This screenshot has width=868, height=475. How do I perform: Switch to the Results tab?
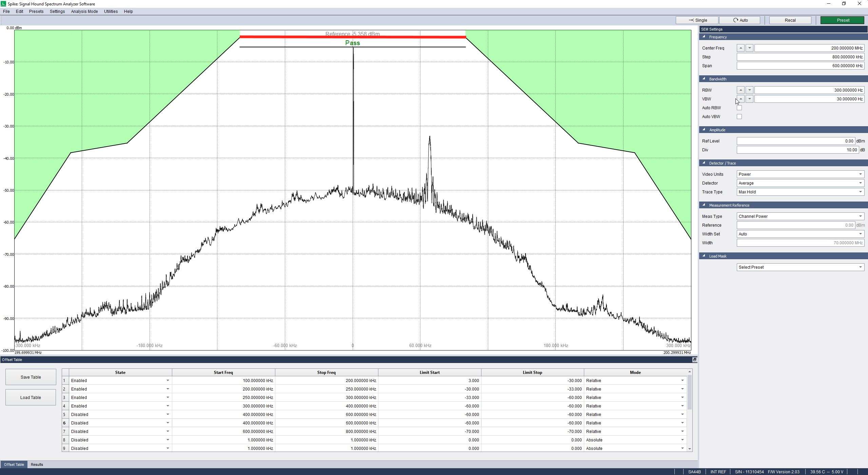point(37,464)
